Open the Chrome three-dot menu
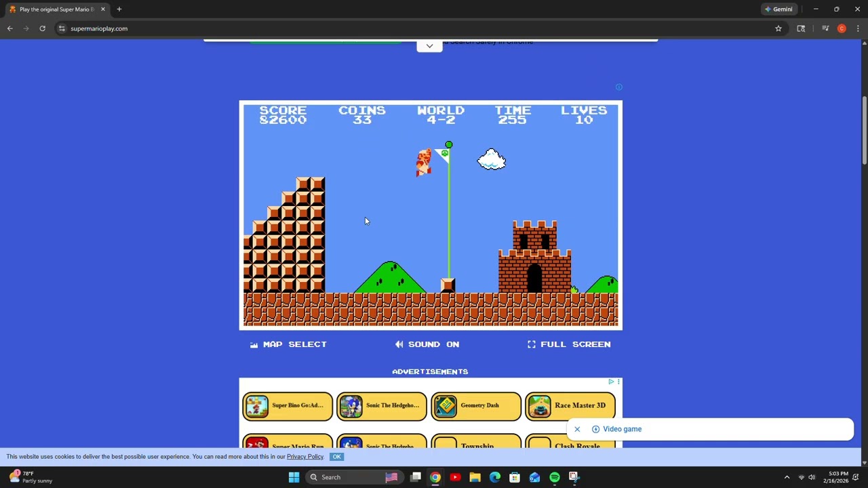The height and width of the screenshot is (488, 868). (x=858, y=28)
